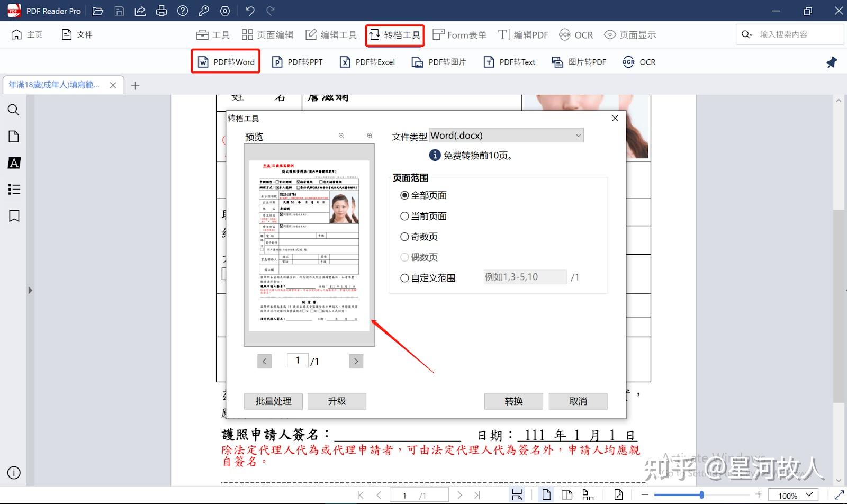
Task: Click the custom page range input field
Action: pyautogui.click(x=524, y=276)
